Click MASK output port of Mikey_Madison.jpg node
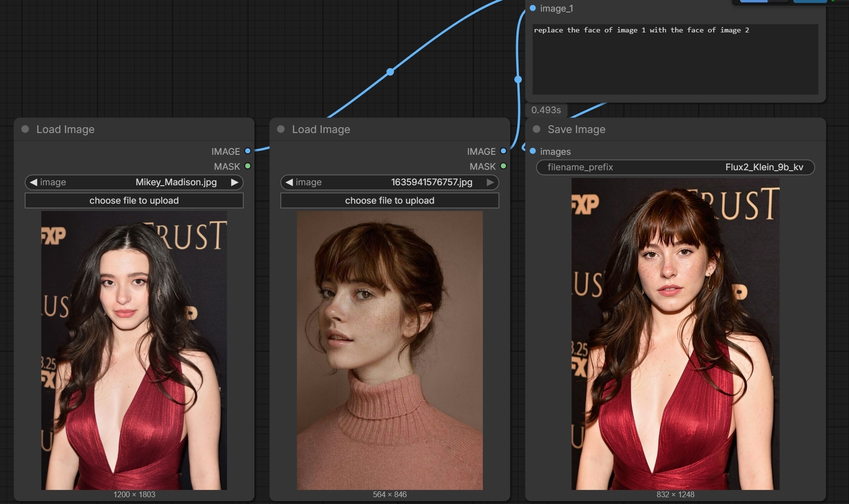 click(248, 166)
